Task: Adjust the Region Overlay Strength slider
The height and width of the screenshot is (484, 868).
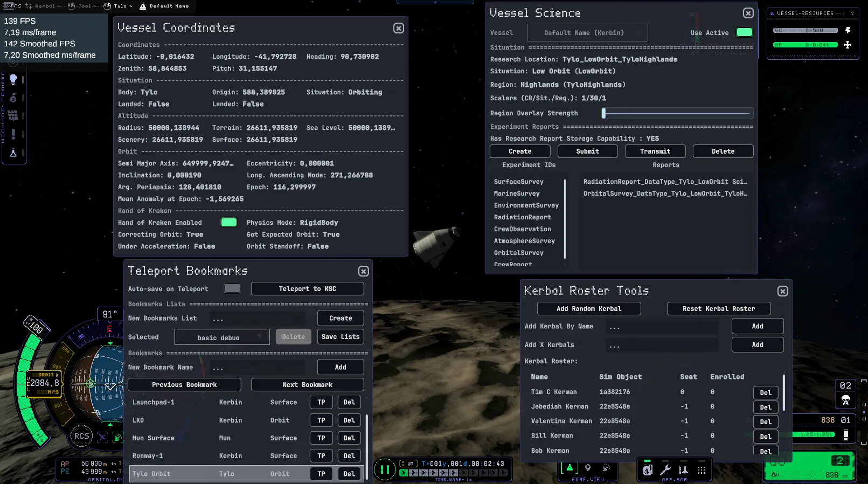Action: click(677, 113)
